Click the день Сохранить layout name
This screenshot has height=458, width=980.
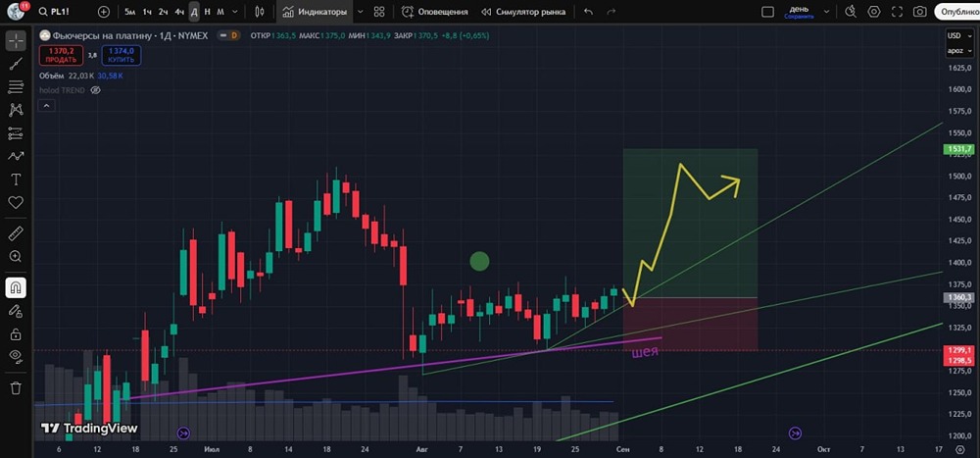(799, 12)
